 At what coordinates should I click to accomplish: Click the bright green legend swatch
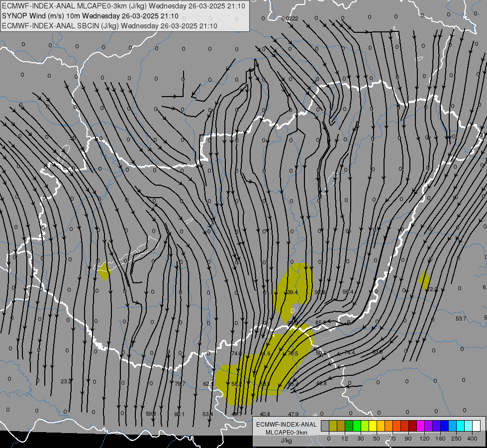357,426
